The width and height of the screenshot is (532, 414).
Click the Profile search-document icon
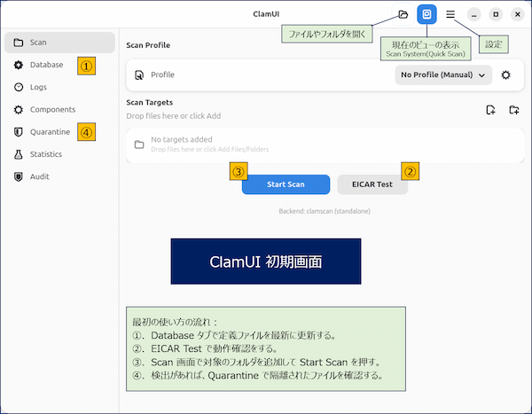click(139, 75)
